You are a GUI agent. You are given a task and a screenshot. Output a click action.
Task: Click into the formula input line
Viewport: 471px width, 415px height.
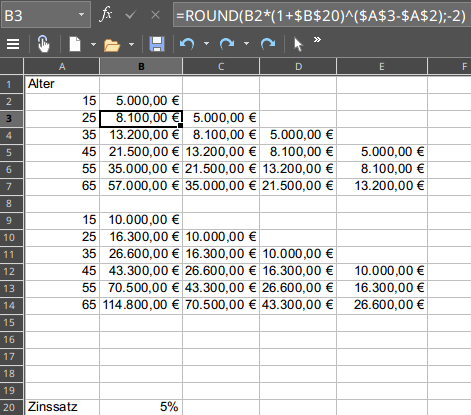tap(322, 15)
